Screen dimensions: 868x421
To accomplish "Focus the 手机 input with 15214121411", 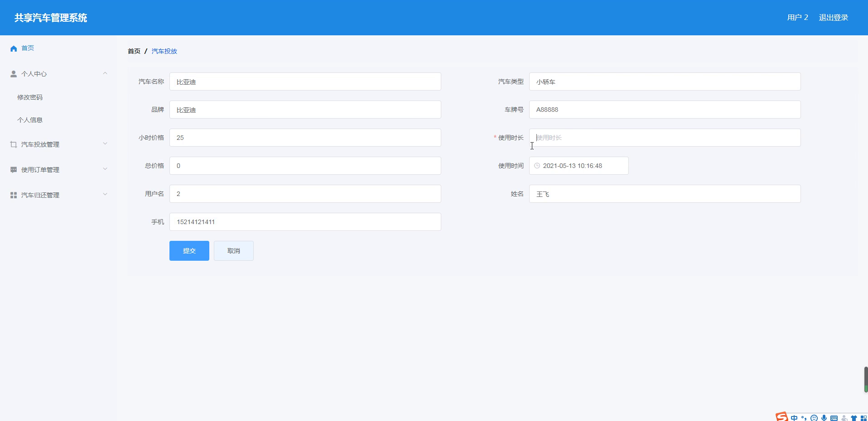I will coord(305,222).
